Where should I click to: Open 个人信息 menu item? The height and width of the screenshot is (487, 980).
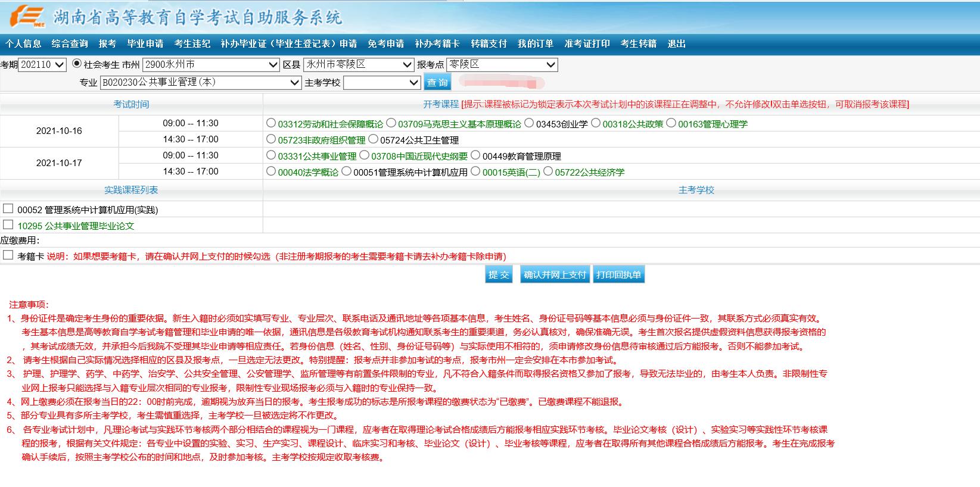tap(23, 43)
